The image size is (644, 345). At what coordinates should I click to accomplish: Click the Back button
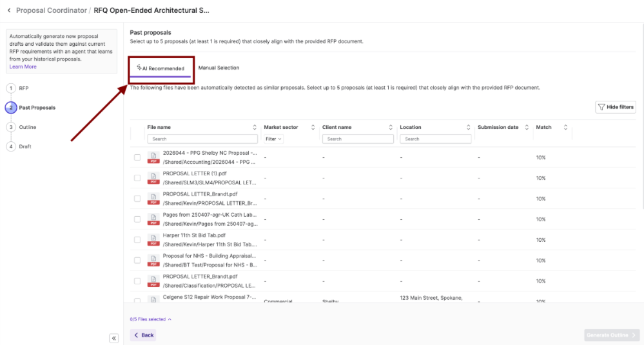[143, 335]
